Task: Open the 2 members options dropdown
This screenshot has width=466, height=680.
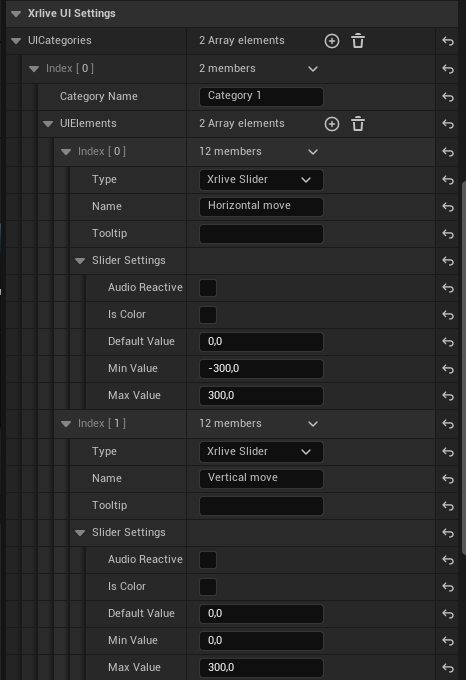Action: (x=313, y=69)
